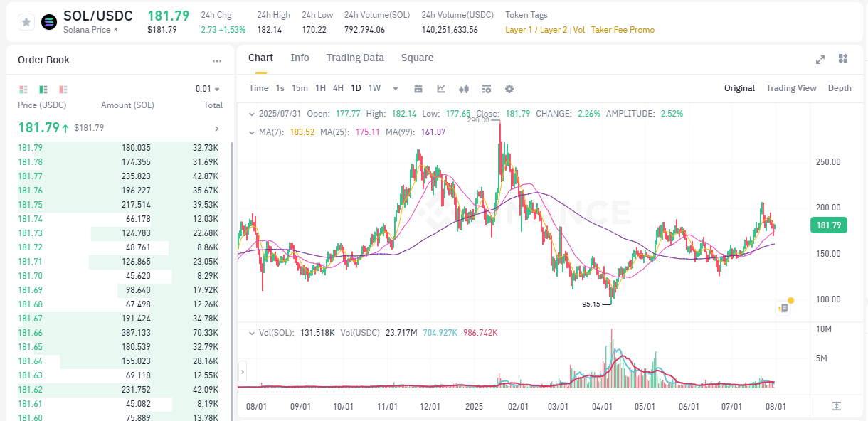Click the Taker Fee Promo tag
868x421 pixels.
point(623,30)
